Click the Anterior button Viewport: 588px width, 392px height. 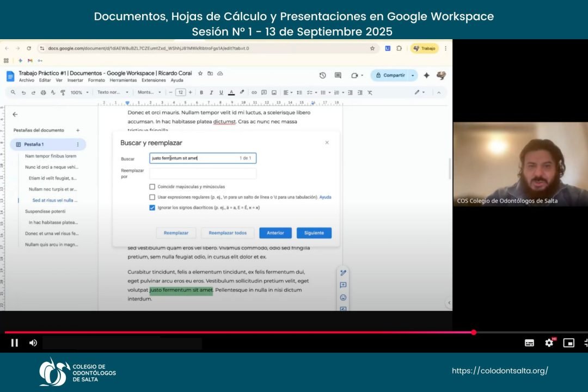275,233
